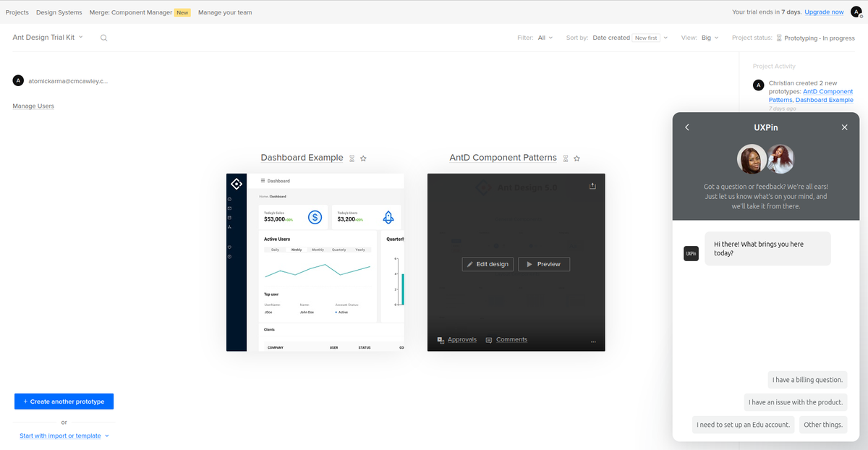This screenshot has height=450, width=868.
Task: Choose 'I have an issue with the product.'
Action: point(796,402)
